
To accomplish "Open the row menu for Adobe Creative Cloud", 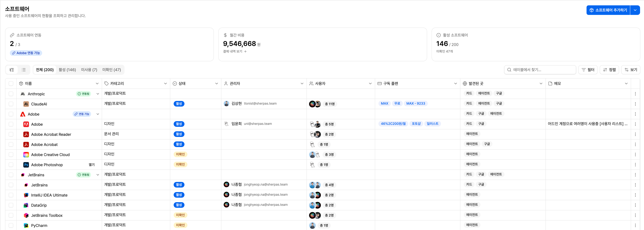I will click(635, 155).
